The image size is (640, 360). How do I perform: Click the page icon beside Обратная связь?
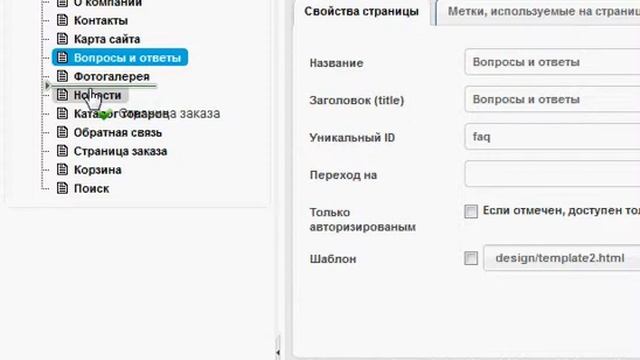click(x=62, y=132)
